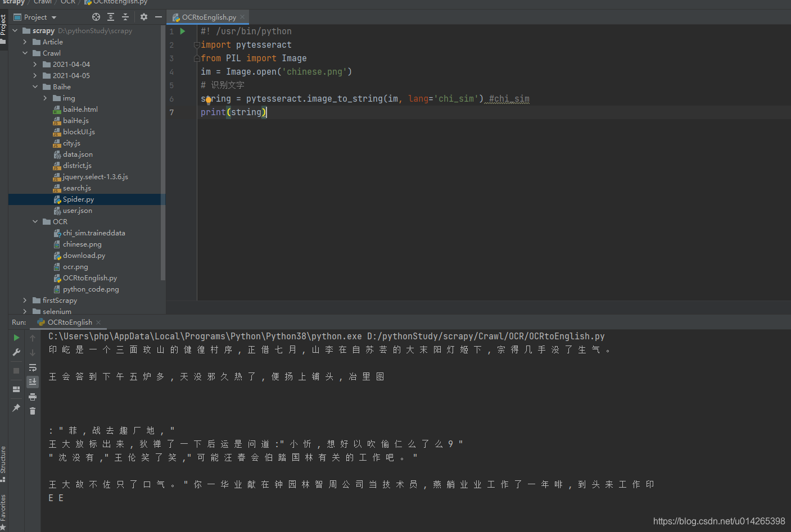This screenshot has height=532, width=791.
Task: Click the restore layout icon in Run panel
Action: [x=16, y=389]
